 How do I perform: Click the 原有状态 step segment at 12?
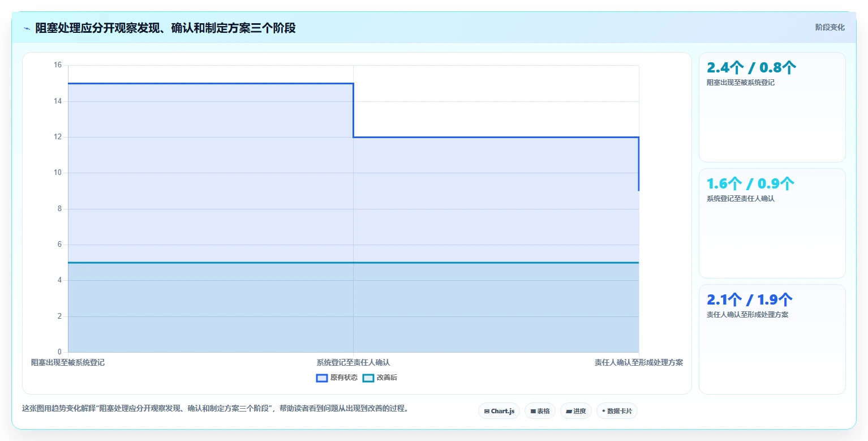coord(496,137)
